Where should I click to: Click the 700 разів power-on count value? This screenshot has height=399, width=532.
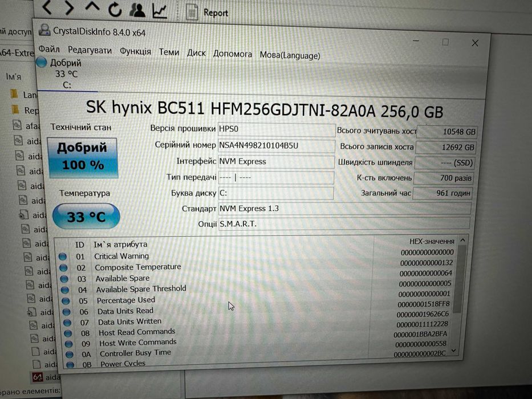[x=444, y=178]
